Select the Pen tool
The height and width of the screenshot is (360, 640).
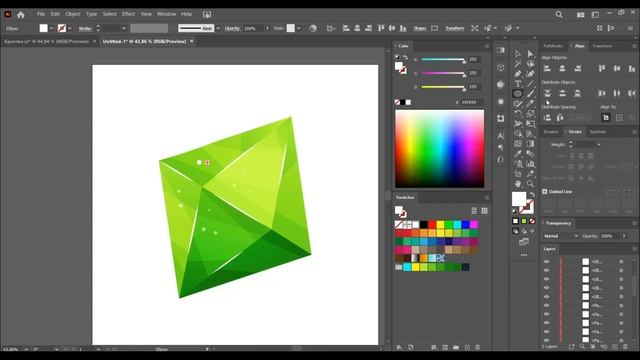[518, 74]
